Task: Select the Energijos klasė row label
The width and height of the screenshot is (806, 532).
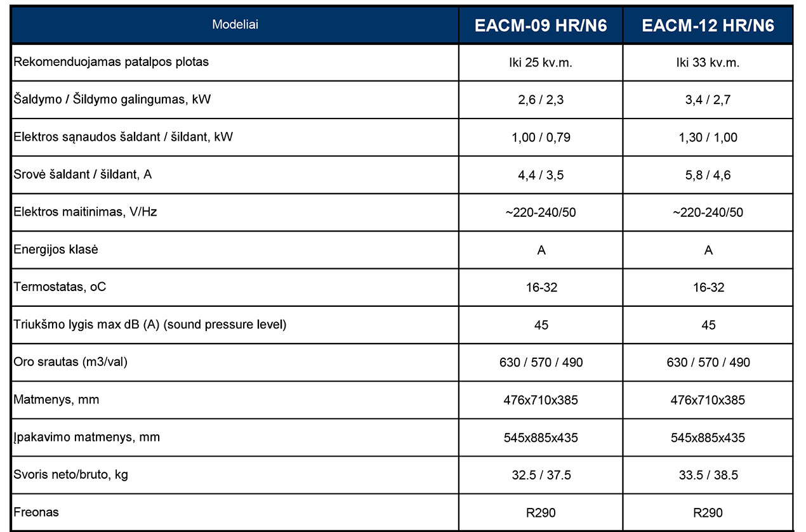Action: (x=56, y=249)
